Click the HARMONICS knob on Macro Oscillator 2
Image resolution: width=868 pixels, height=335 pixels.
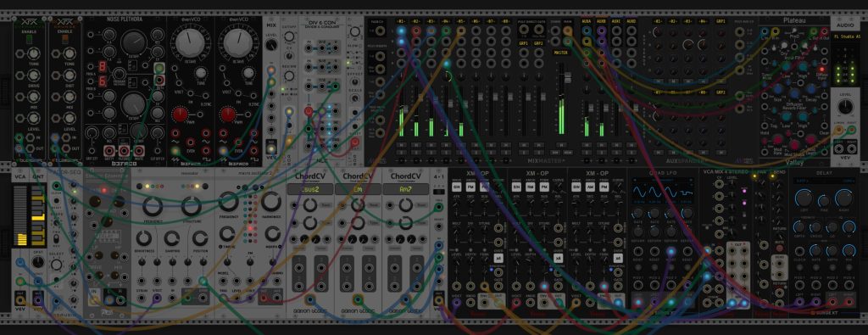click(x=271, y=202)
